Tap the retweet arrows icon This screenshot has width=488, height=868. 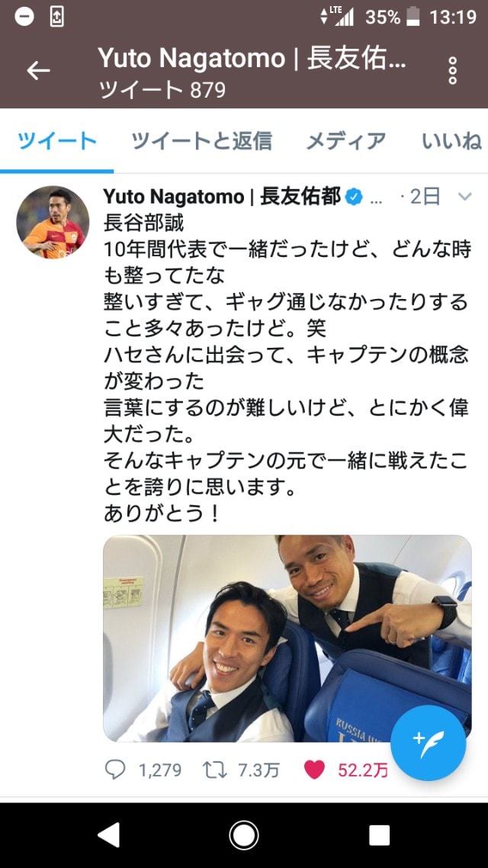tap(215, 770)
